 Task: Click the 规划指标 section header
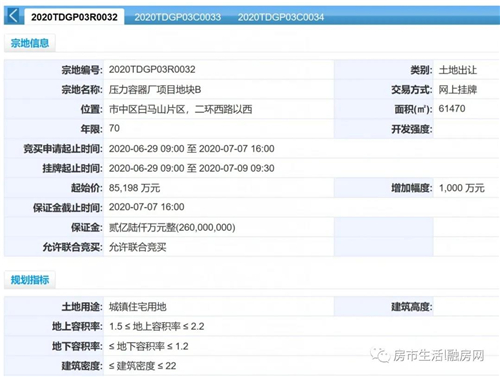(x=30, y=280)
